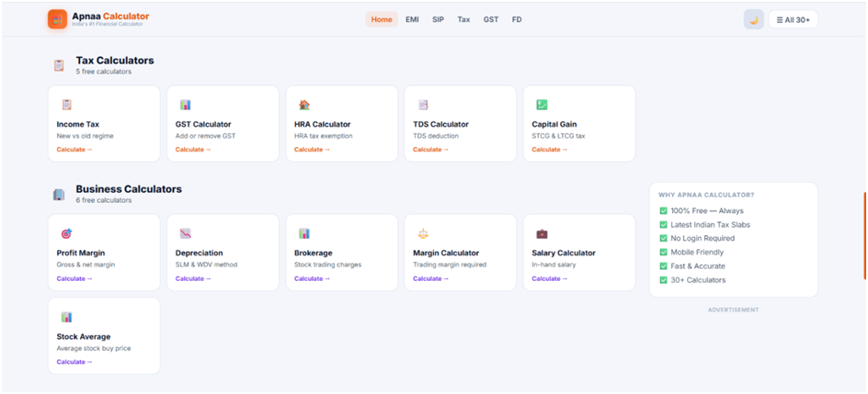Click the Profit Margin card title

81,253
